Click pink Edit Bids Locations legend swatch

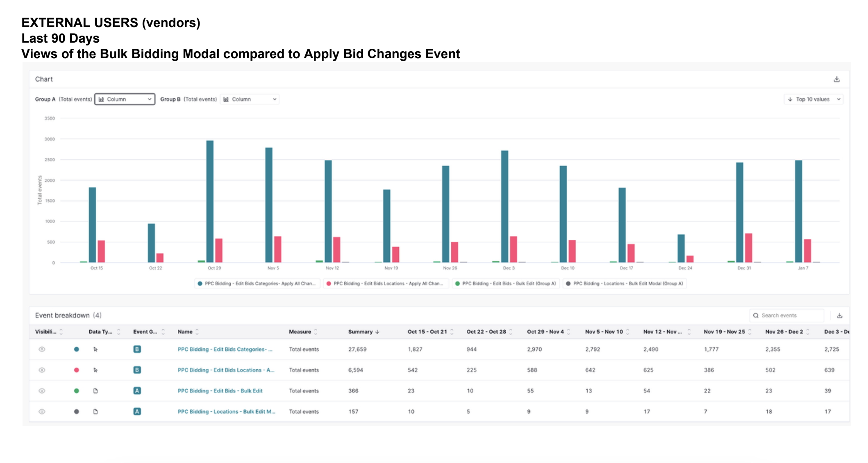point(329,284)
